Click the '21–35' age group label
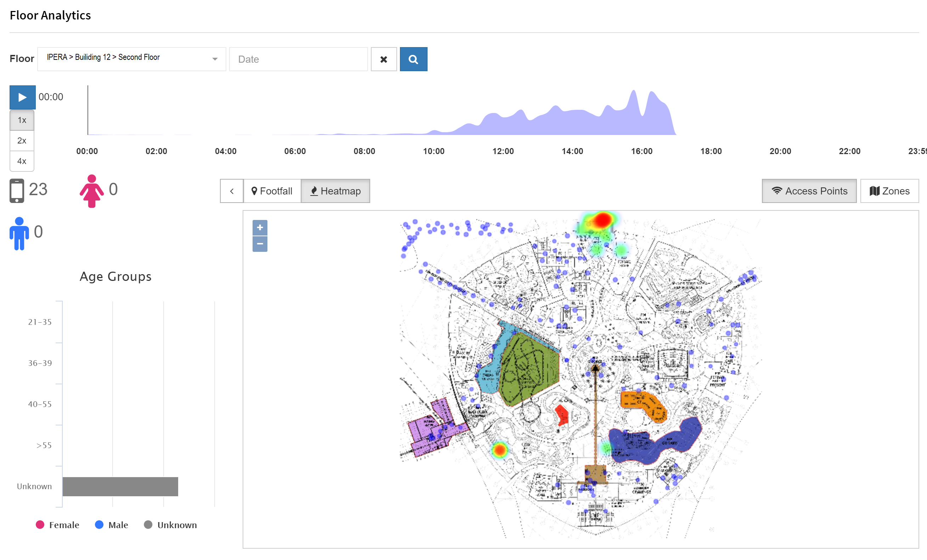Viewport: 927px width, 560px height. [x=40, y=322]
